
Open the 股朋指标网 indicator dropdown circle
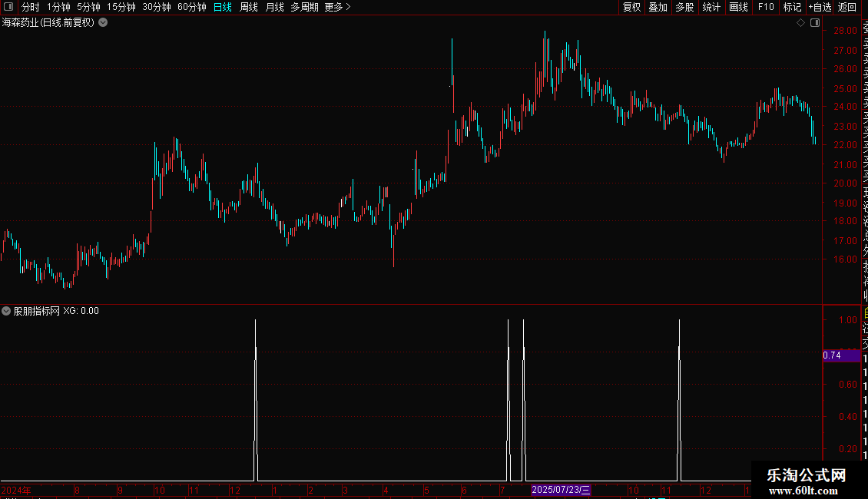[6, 311]
